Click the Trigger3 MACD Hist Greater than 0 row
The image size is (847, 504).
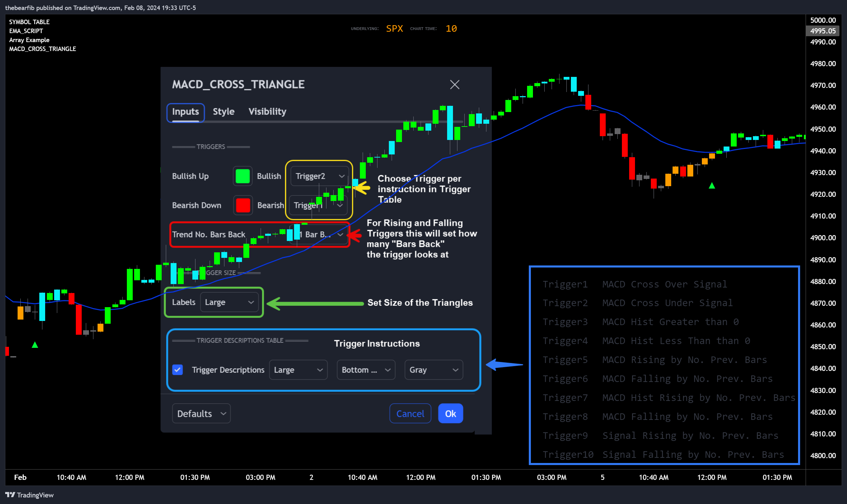coord(641,322)
